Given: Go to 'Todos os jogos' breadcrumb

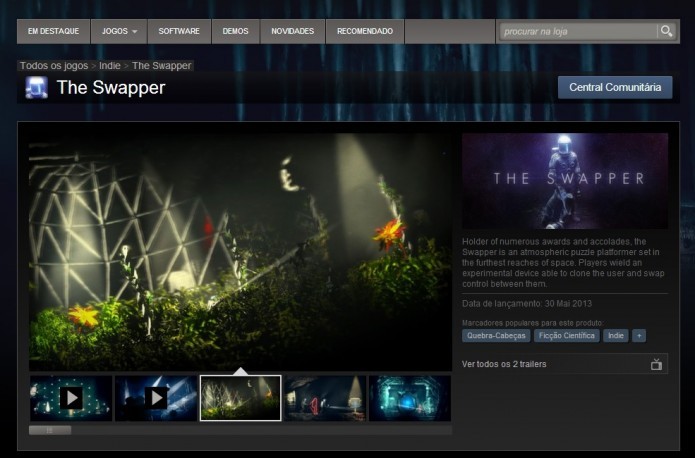Looking at the screenshot, I should 54,66.
